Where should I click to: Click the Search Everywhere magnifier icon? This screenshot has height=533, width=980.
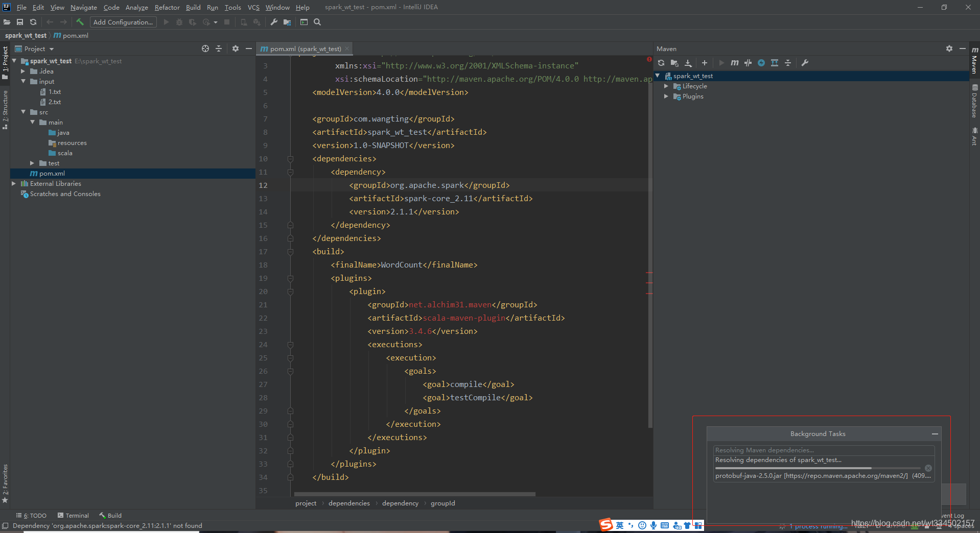pyautogui.click(x=317, y=22)
